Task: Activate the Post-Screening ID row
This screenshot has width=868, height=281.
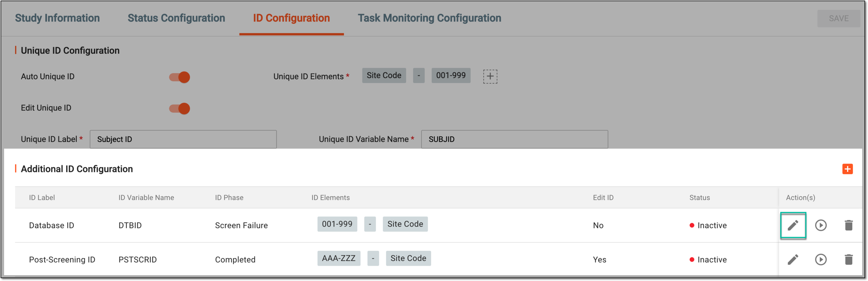Action: 821,259
